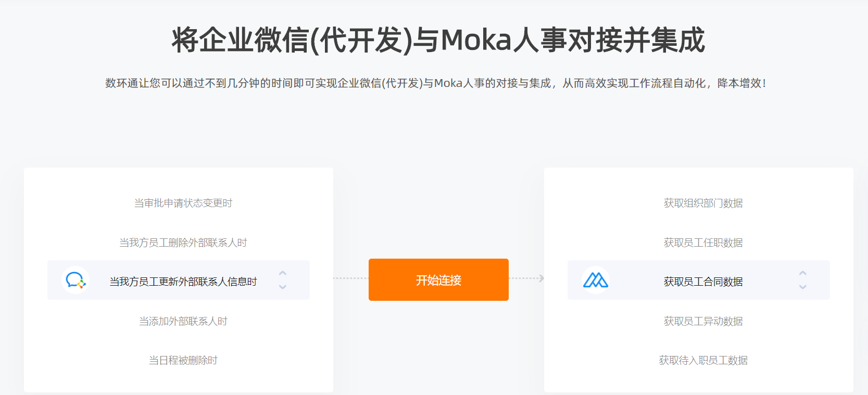This screenshot has width=868, height=395.
Task: Pick trigger 当添加外部联系人时
Action: 183,321
